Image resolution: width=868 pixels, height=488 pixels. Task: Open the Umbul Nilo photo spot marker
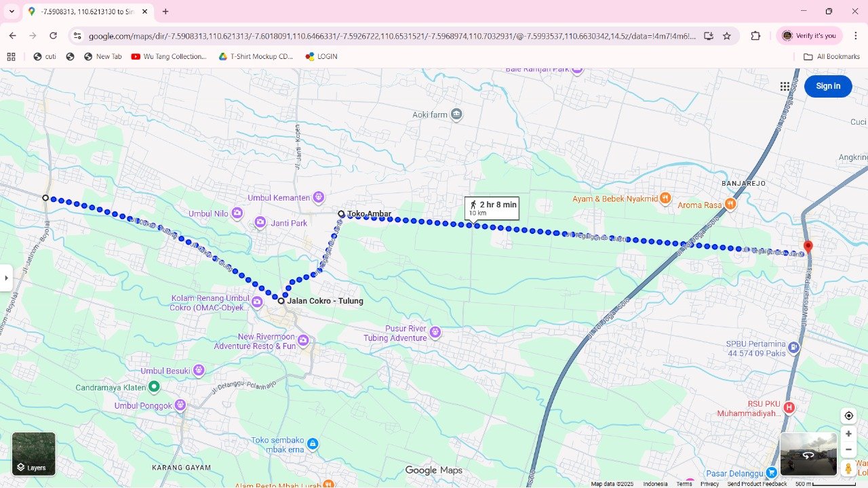tap(237, 213)
